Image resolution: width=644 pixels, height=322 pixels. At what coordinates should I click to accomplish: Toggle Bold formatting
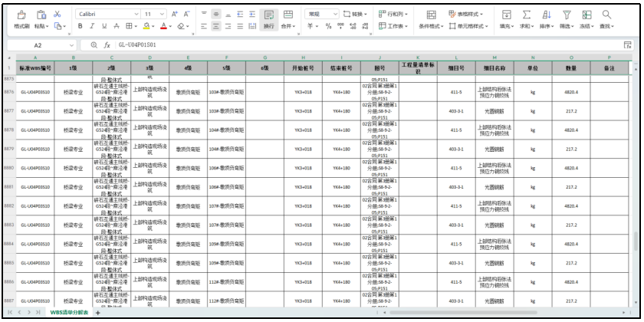click(80, 26)
